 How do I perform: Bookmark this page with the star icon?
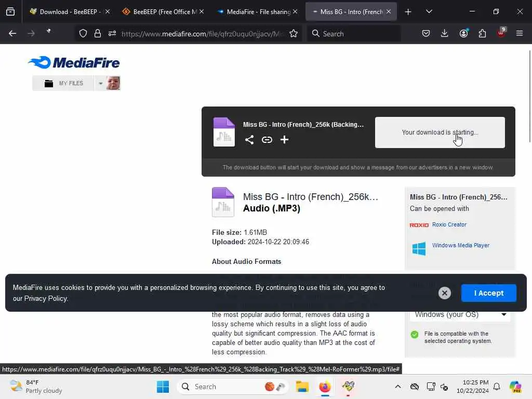click(x=294, y=34)
